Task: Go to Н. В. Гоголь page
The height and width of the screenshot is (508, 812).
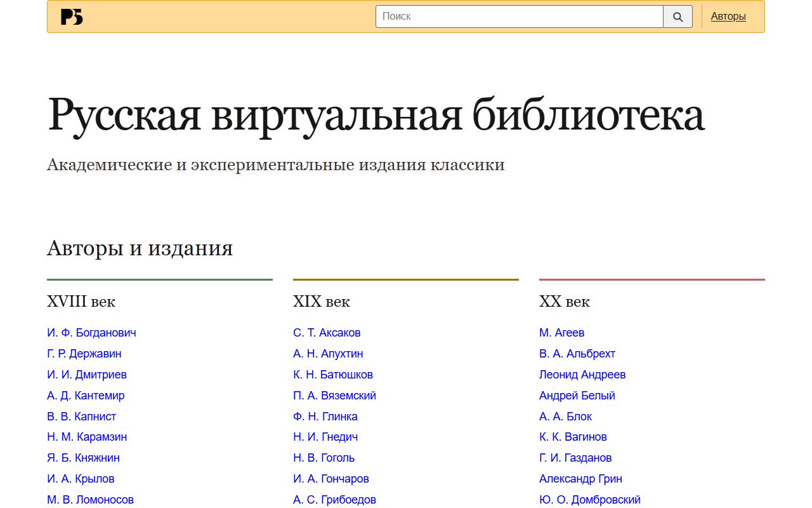Action: click(324, 458)
